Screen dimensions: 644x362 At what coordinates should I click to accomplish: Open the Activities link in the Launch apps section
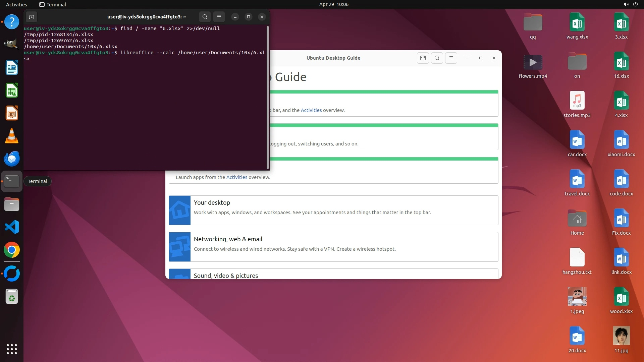pyautogui.click(x=236, y=177)
